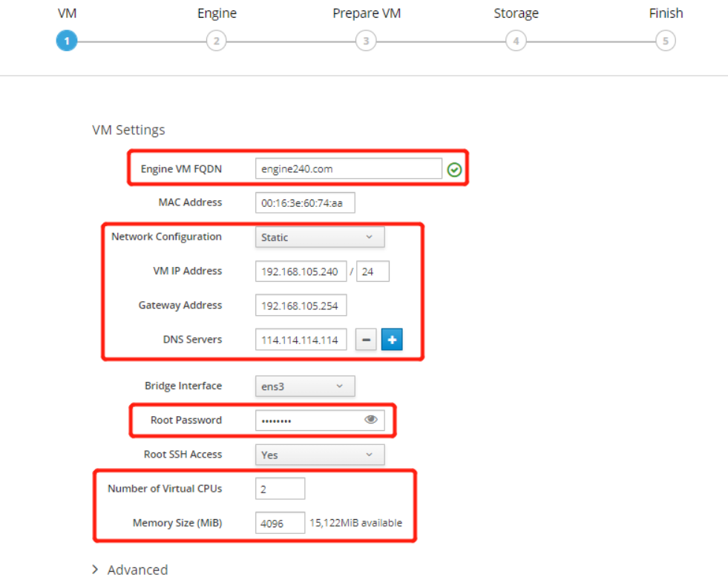The height and width of the screenshot is (577, 728).
Task: Click the Number of Virtual CPUs field
Action: pyautogui.click(x=280, y=489)
